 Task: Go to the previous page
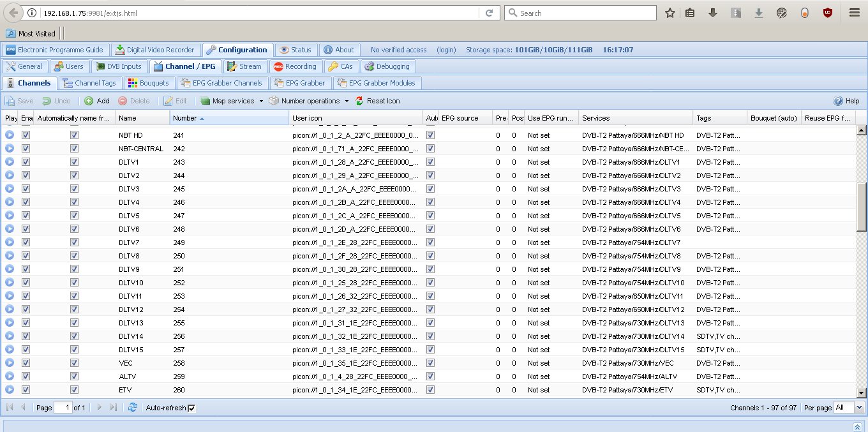(x=24, y=407)
